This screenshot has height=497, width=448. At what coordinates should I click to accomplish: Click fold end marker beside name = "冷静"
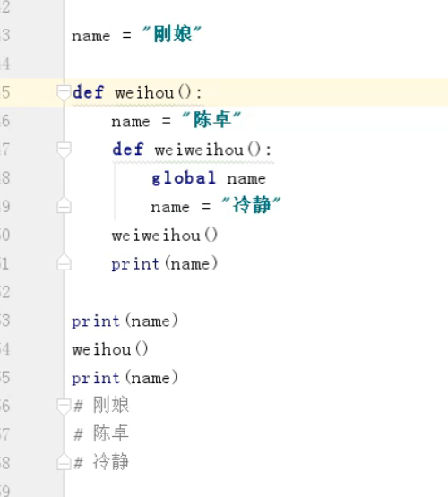pyautogui.click(x=64, y=205)
